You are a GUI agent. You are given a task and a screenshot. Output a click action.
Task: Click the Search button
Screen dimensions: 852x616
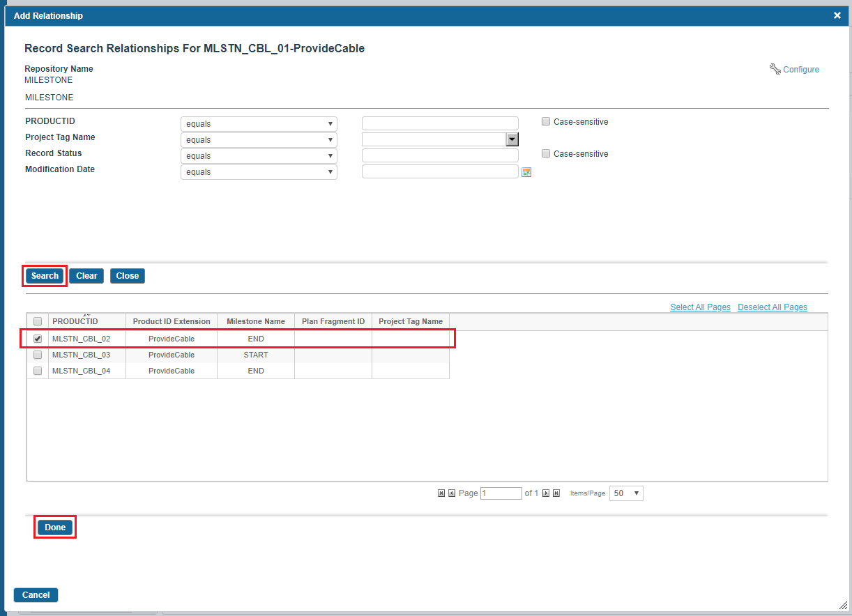point(45,276)
